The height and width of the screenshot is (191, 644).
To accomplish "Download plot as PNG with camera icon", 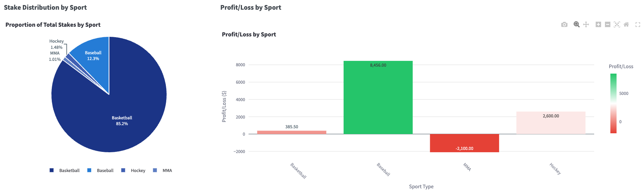I will click(564, 24).
